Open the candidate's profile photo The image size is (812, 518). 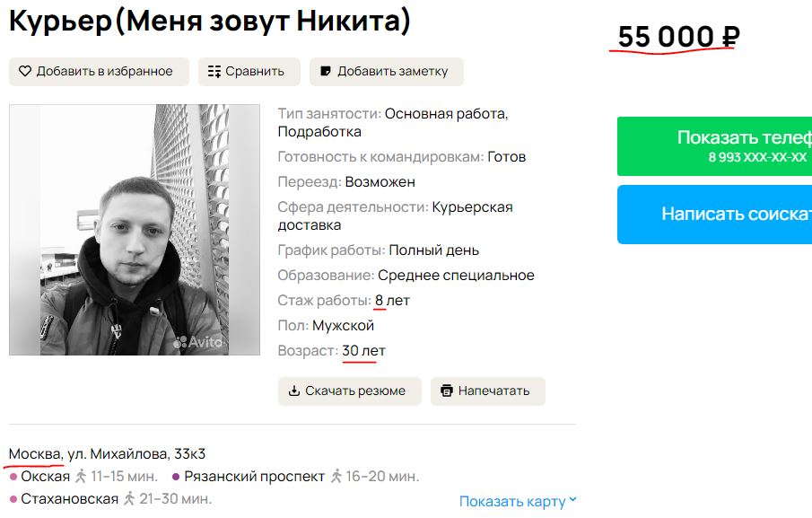[x=135, y=230]
